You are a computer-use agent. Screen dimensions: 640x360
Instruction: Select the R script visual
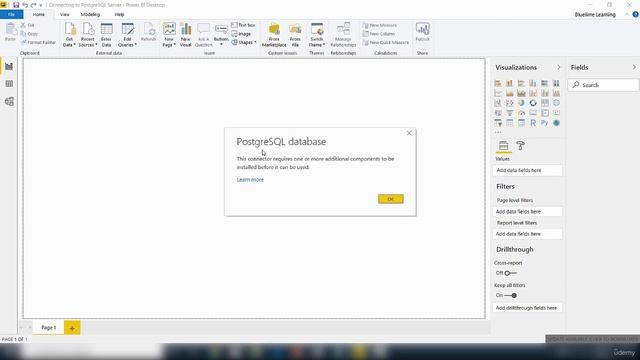tap(533, 123)
